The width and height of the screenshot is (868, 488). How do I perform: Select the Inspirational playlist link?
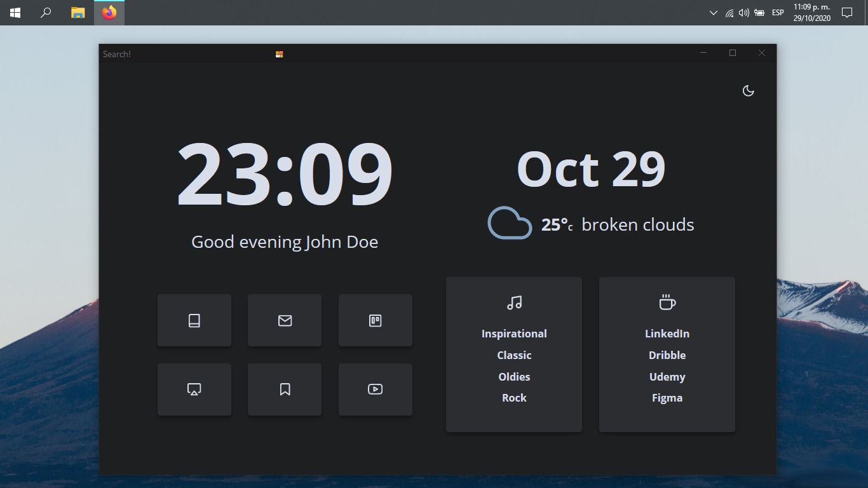[x=514, y=333]
